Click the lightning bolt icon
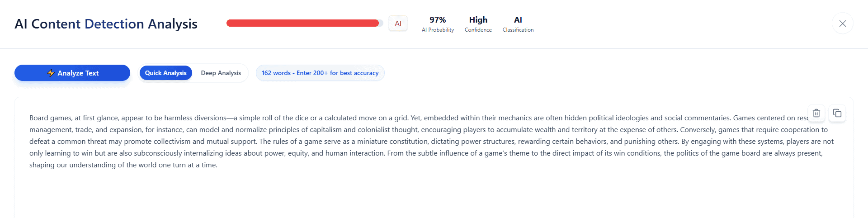Viewport: 868px width, 218px height. (51, 73)
